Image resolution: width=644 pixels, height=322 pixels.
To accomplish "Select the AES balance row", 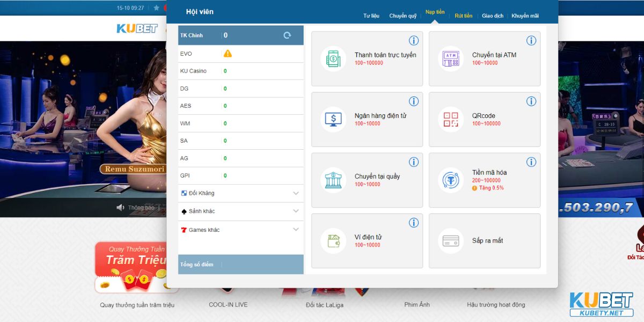I will (241, 106).
